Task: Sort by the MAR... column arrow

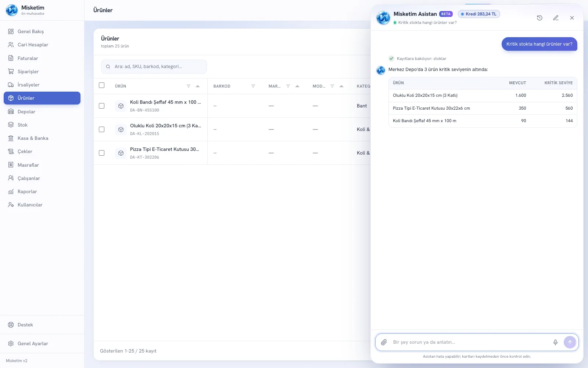Action: point(297,86)
